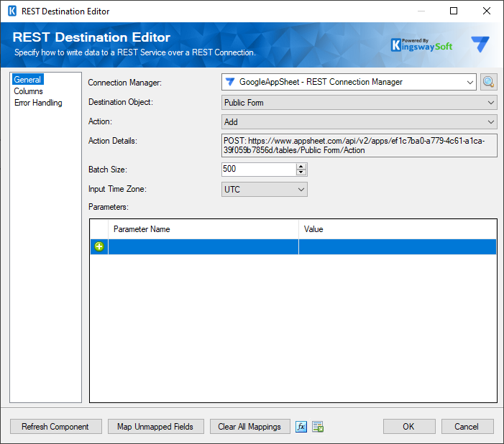Click the Parameter Name column header
The height and width of the screenshot is (444, 504).
tap(203, 229)
